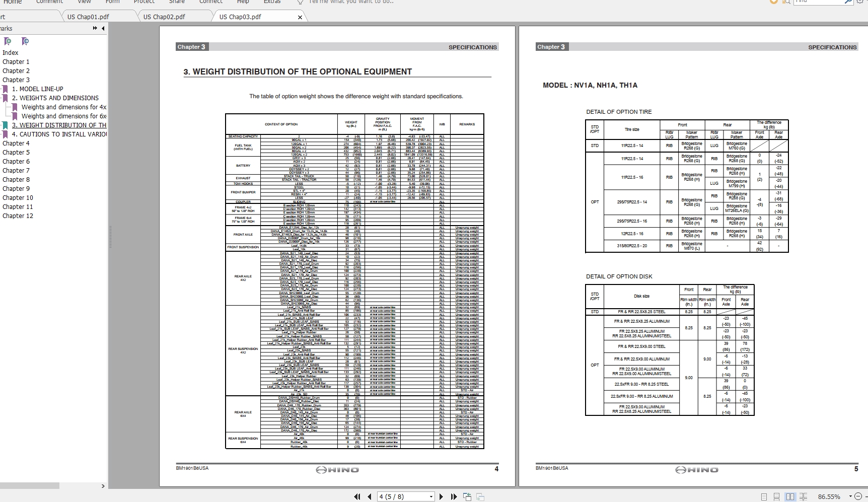Open the Chapter 12 bookmark
The height and width of the screenshot is (502, 868).
tap(18, 216)
